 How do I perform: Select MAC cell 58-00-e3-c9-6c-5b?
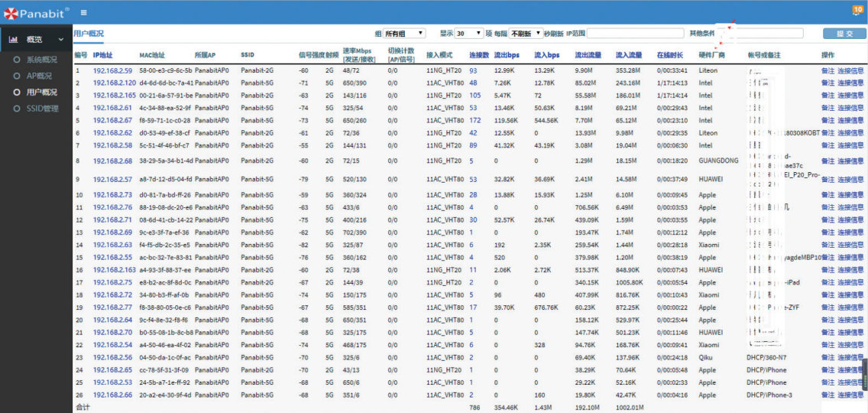pyautogui.click(x=166, y=70)
